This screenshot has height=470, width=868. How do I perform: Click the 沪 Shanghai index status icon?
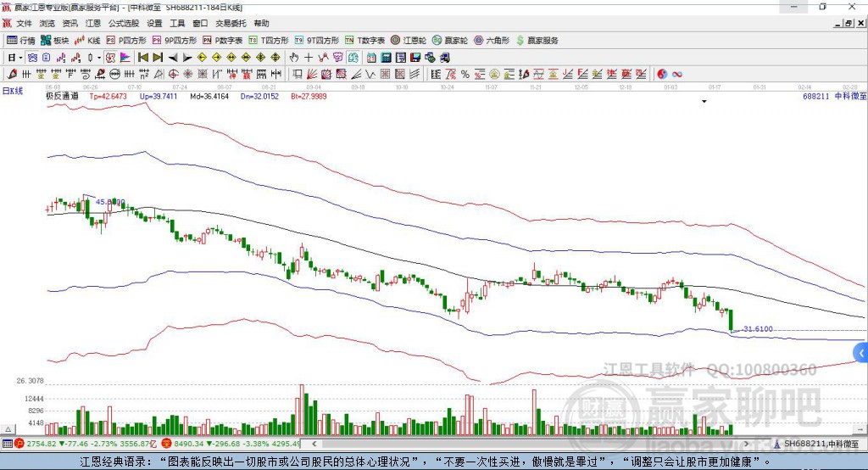click(x=19, y=444)
